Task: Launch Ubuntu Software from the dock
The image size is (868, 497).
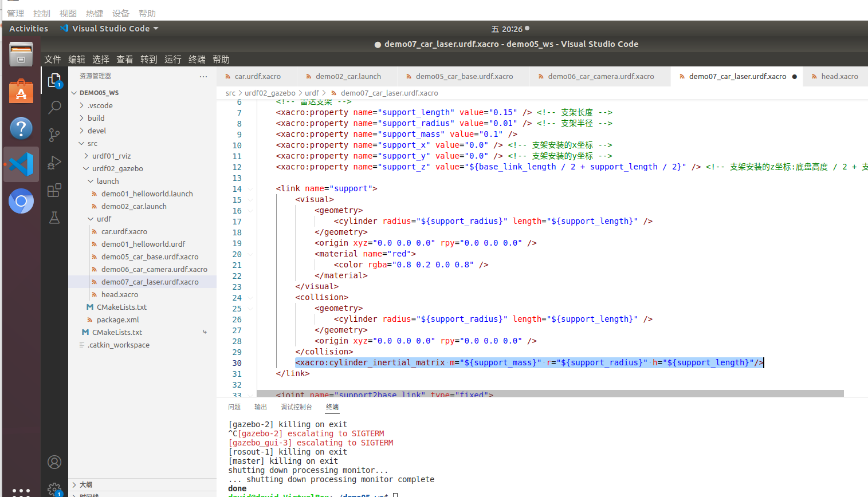Action: point(21,92)
